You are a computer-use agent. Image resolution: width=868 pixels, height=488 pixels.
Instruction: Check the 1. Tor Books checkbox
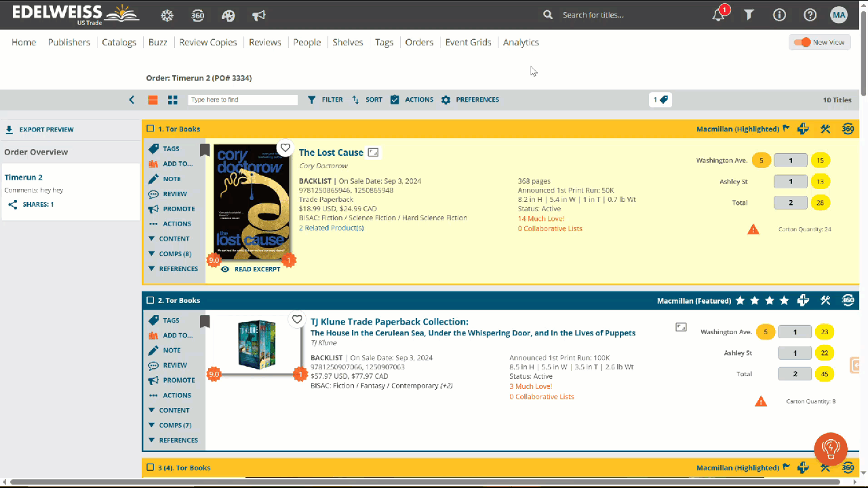[151, 129]
